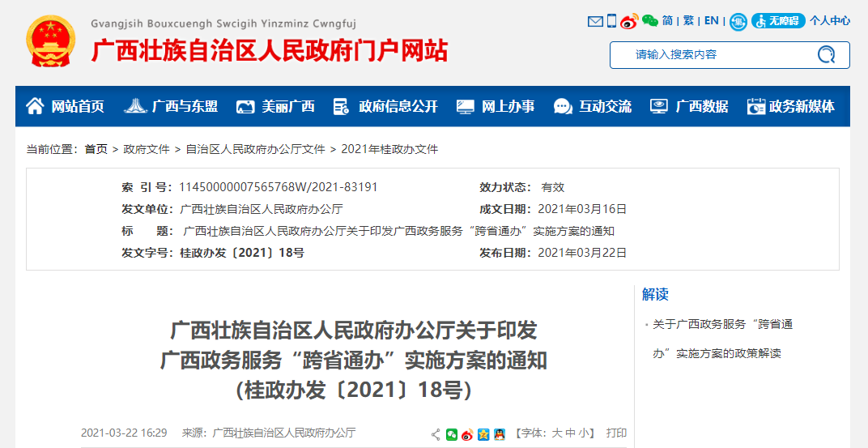This screenshot has width=868, height=448.
Task: Switch language to EN
Action: point(711,21)
